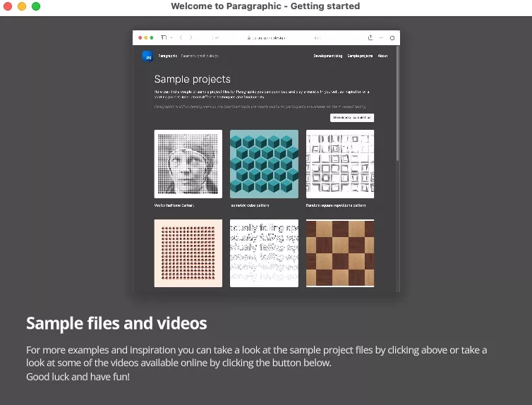Click the caption under the halftone portrait
This screenshot has width=532, height=405.
pyautogui.click(x=174, y=205)
